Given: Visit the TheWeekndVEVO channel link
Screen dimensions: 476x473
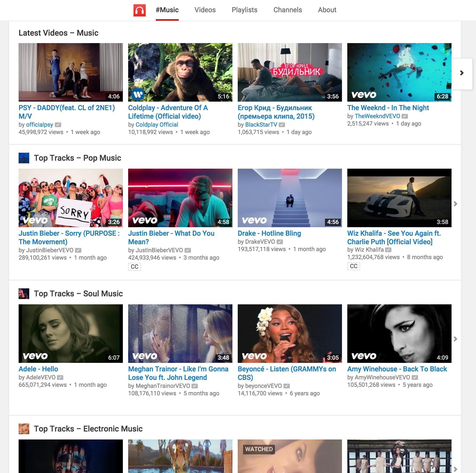Looking at the screenshot, I should (x=377, y=116).
